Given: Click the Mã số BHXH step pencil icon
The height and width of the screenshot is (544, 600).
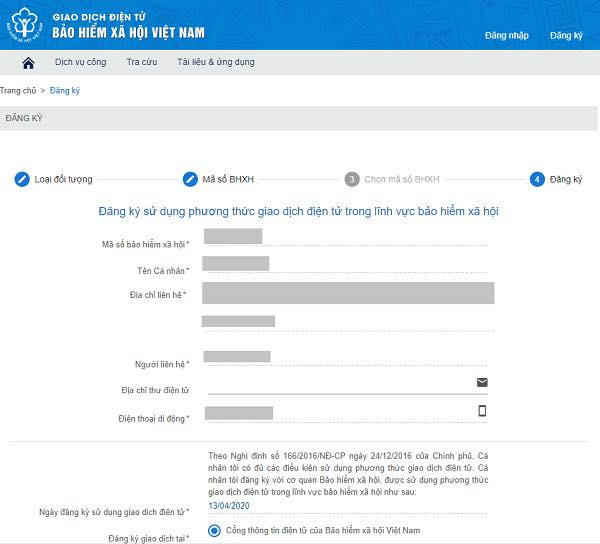Looking at the screenshot, I should point(190,179).
